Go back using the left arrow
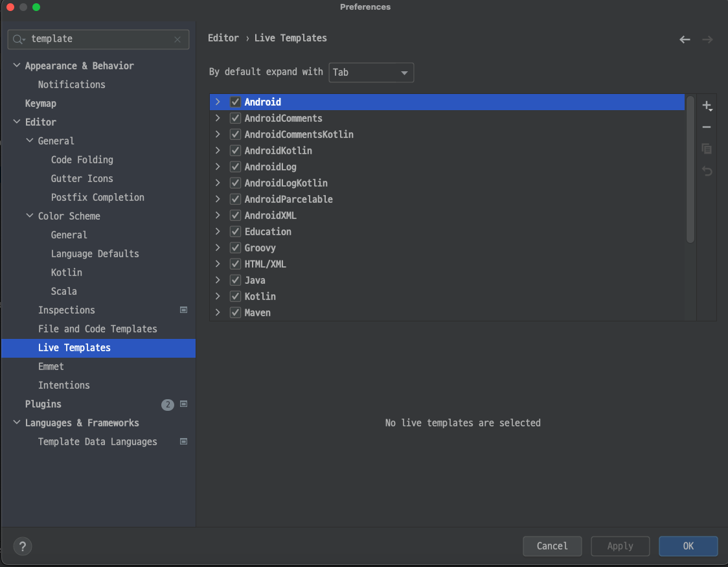 pos(685,40)
